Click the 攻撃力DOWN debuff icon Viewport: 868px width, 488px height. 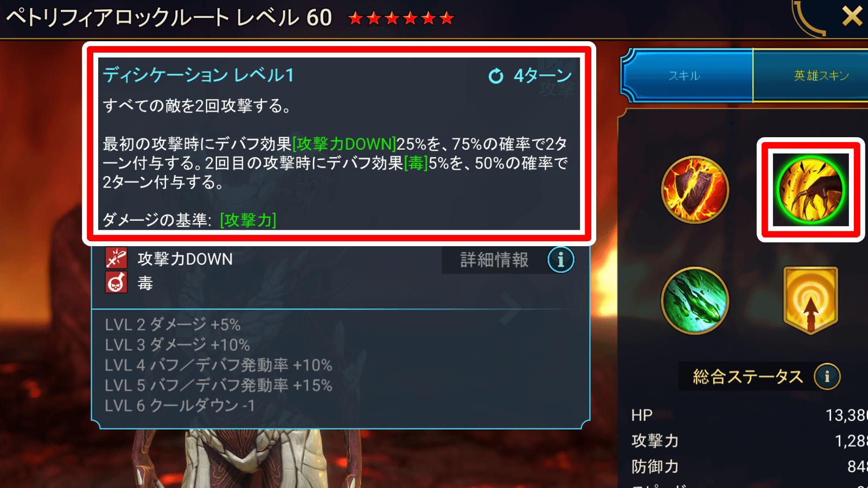[x=116, y=258]
